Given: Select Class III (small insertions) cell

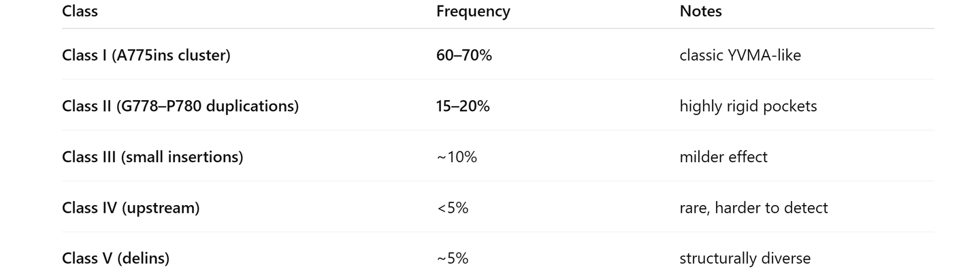Looking at the screenshot, I should click(152, 157).
